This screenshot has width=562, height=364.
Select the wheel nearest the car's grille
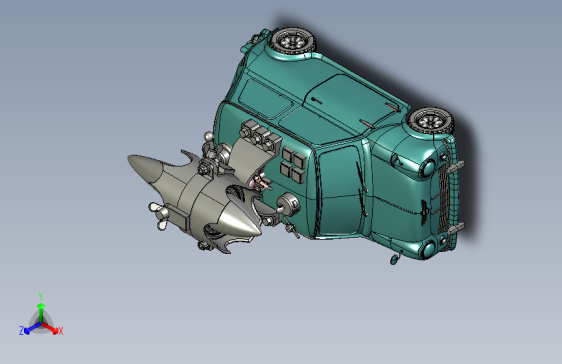[x=430, y=121]
